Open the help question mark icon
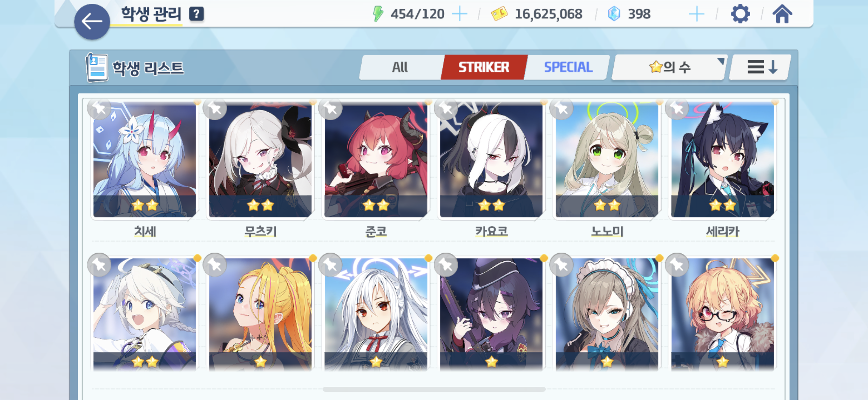Viewport: 868px width, 400px height. point(196,14)
